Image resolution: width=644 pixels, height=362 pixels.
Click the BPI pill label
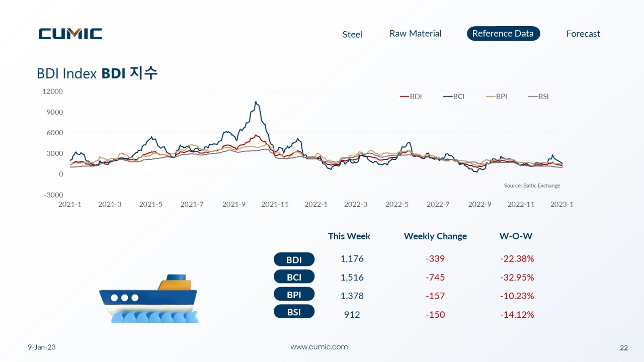point(294,294)
